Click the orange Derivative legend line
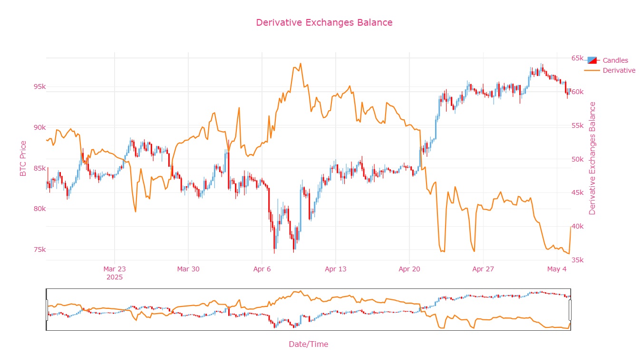This screenshot has height=364, width=640. (x=592, y=70)
